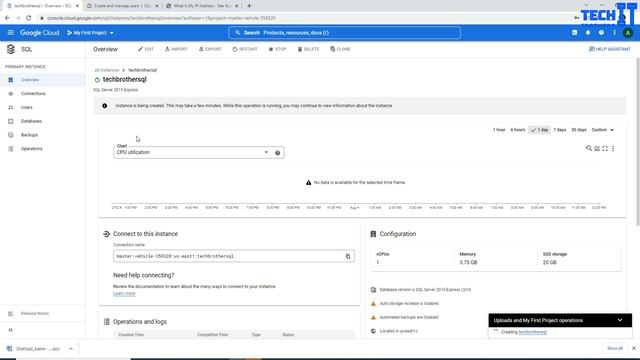Select the 1 day time range
This screenshot has height=360, width=640.
(x=540, y=130)
